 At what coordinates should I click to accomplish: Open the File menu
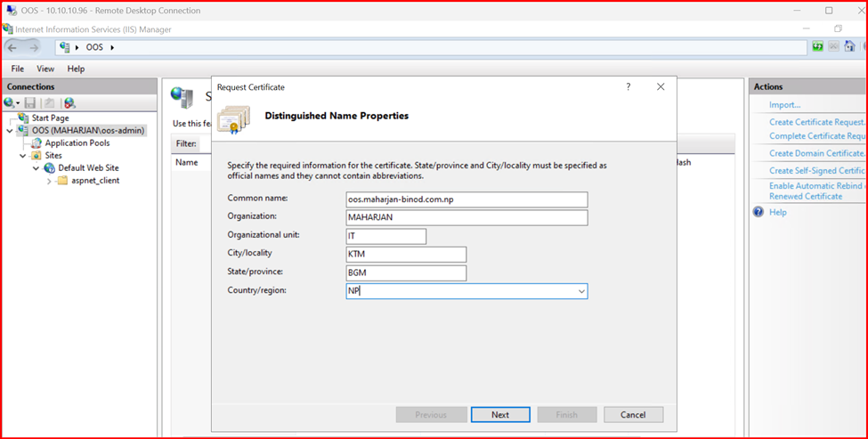(x=18, y=69)
